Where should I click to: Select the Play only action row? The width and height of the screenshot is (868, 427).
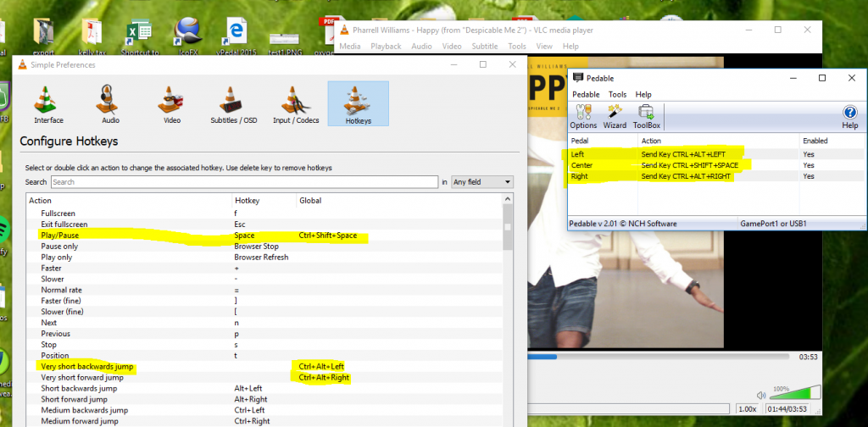click(264, 258)
